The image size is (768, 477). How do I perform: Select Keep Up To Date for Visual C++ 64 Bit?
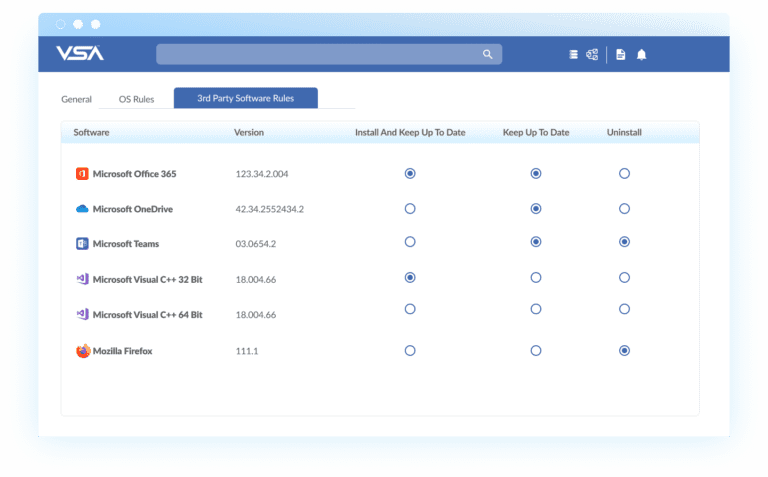[536, 309]
